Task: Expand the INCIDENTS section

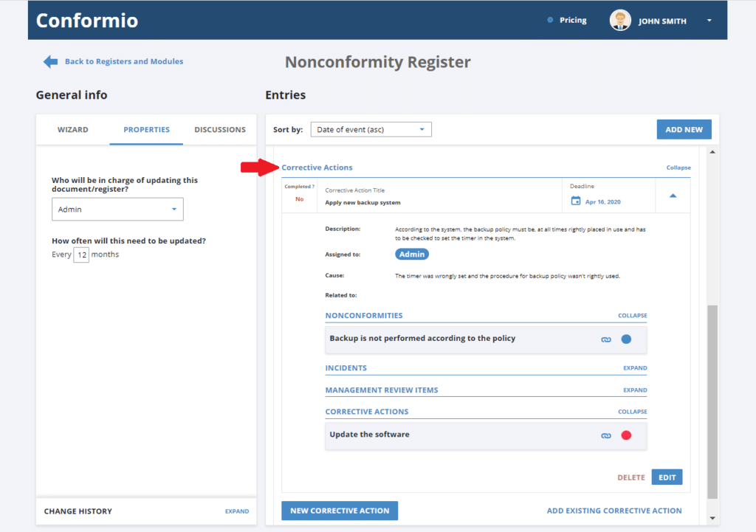Action: pyautogui.click(x=634, y=367)
